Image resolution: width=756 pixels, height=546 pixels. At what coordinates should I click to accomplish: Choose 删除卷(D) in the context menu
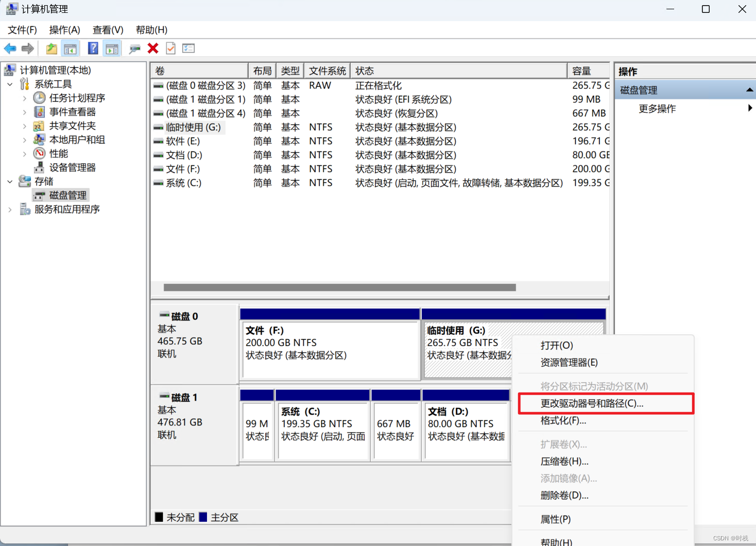[603, 496]
